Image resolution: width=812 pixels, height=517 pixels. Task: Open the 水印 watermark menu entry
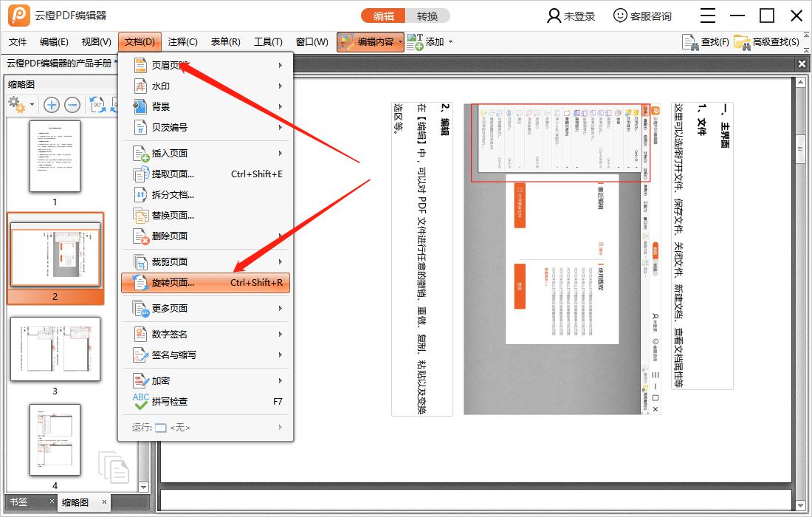pyautogui.click(x=206, y=86)
